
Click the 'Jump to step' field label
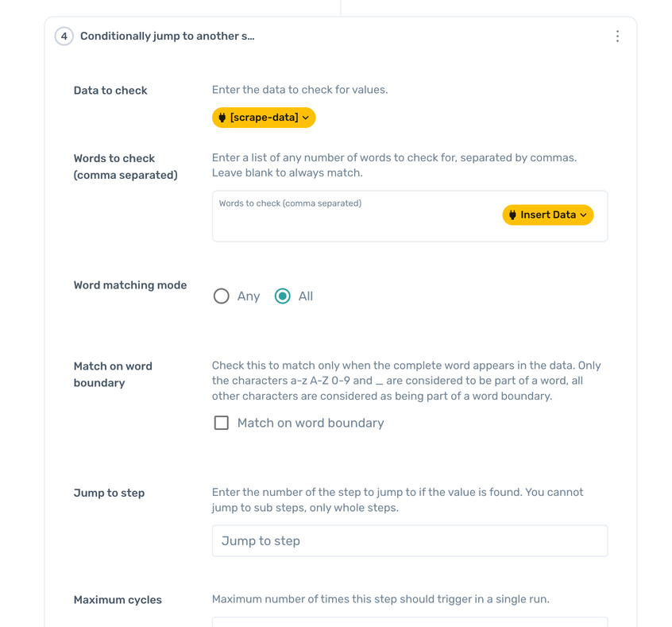(x=109, y=493)
